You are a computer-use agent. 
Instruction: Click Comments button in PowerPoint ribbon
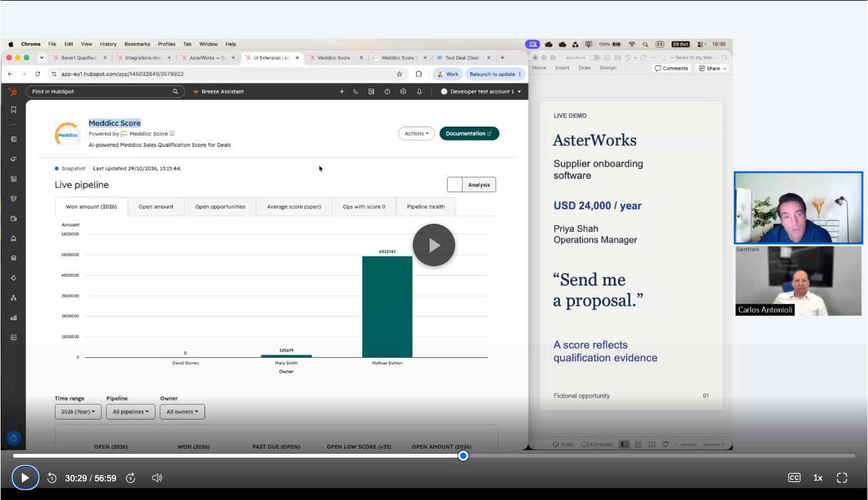[x=672, y=69]
